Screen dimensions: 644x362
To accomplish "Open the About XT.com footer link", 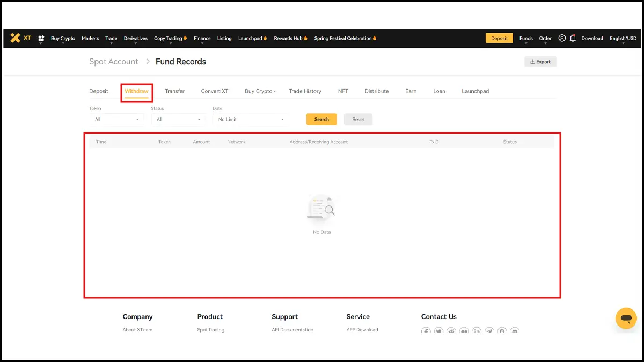I will (x=137, y=330).
